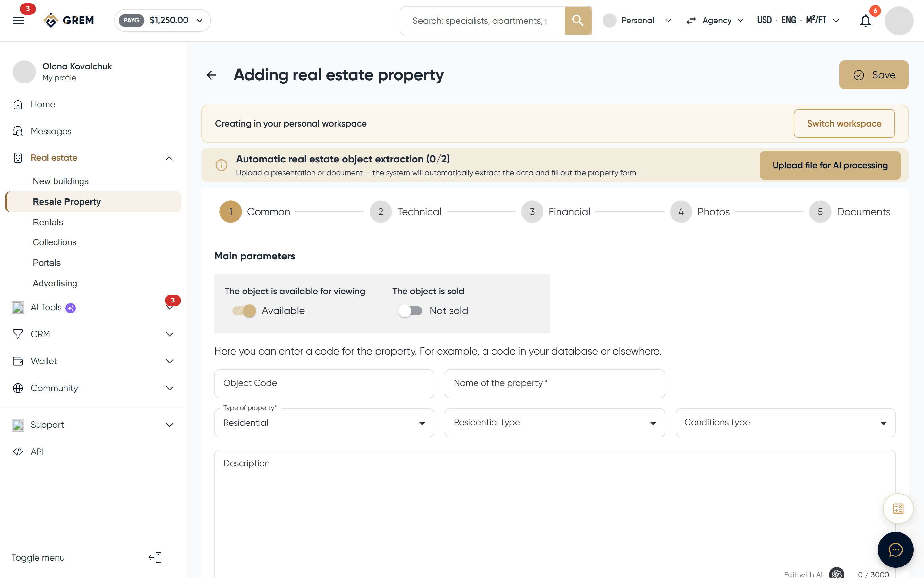The height and width of the screenshot is (578, 924).
Task: Click the collapse sidebar icon near Toggle menu
Action: click(x=155, y=557)
